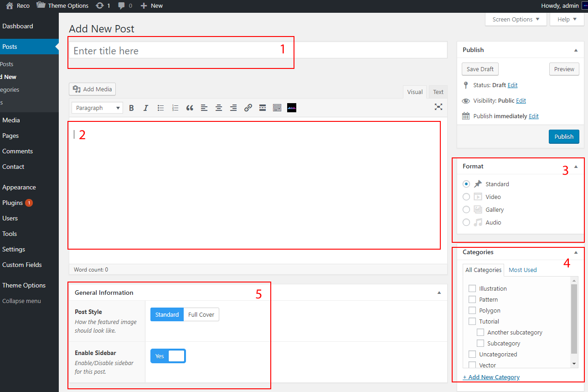Insert the Read More tag
The height and width of the screenshot is (392, 588).
(263, 108)
